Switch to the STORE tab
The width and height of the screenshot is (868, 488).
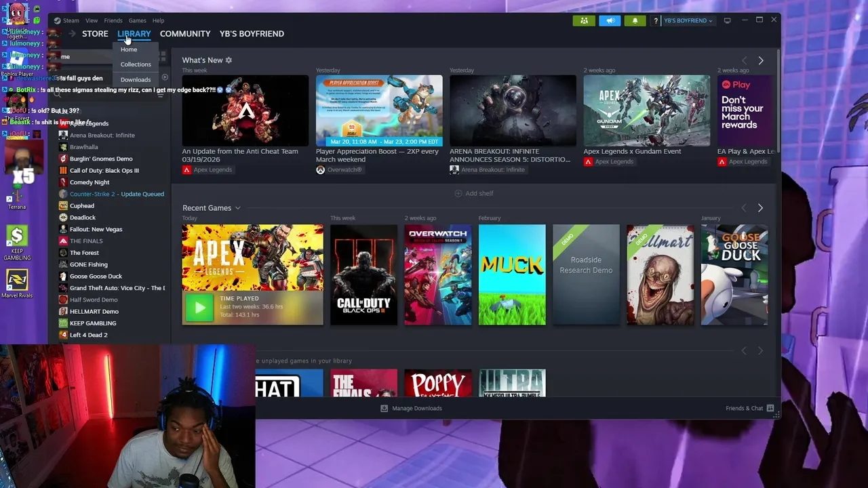[x=95, y=33]
